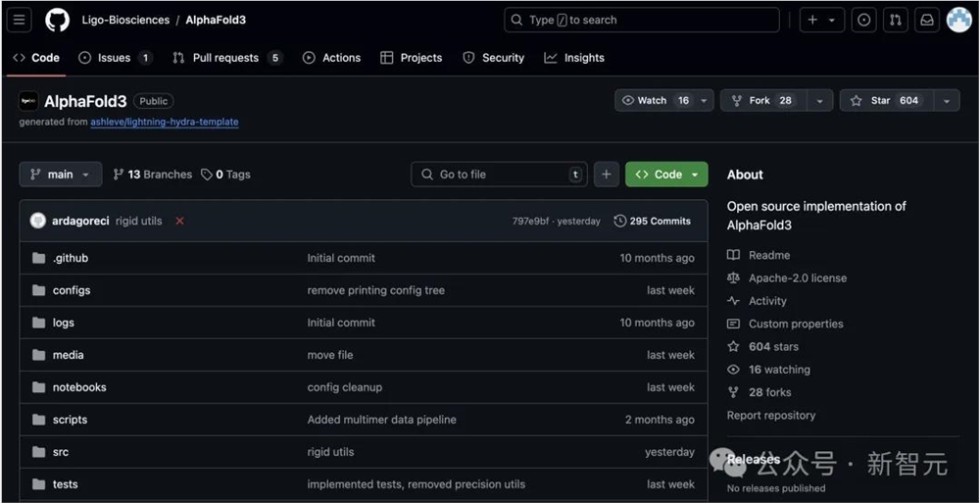Open the main branch selector dropdown

point(61,175)
